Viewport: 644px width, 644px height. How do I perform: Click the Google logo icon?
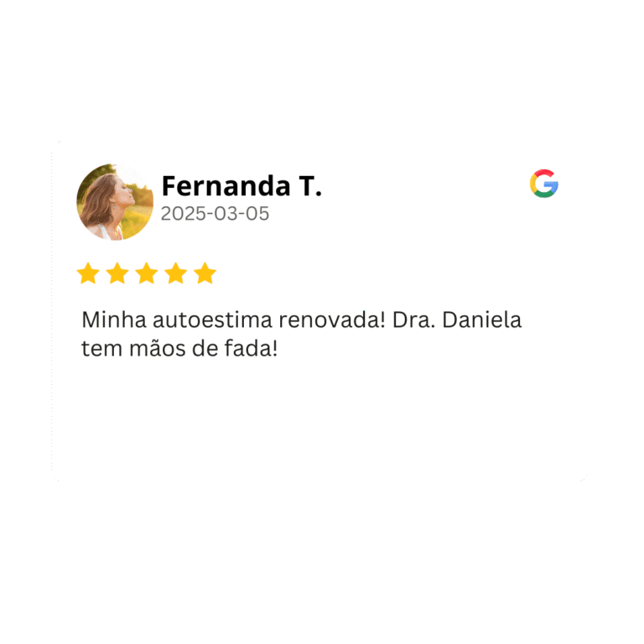[543, 184]
